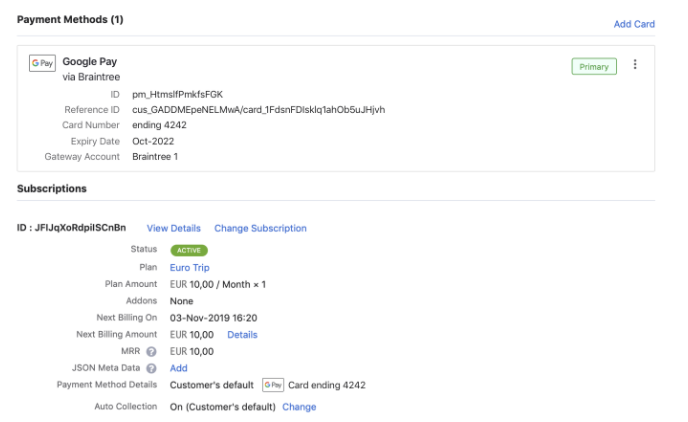Open the three-dot menu for Google Pay
The height and width of the screenshot is (422, 688).
635,66
